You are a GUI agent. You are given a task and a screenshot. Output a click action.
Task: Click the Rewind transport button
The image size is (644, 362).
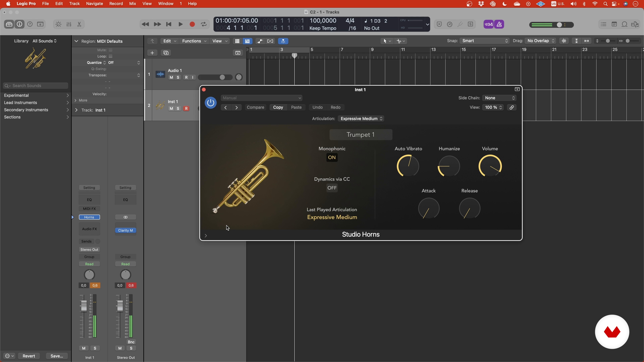pyautogui.click(x=145, y=24)
